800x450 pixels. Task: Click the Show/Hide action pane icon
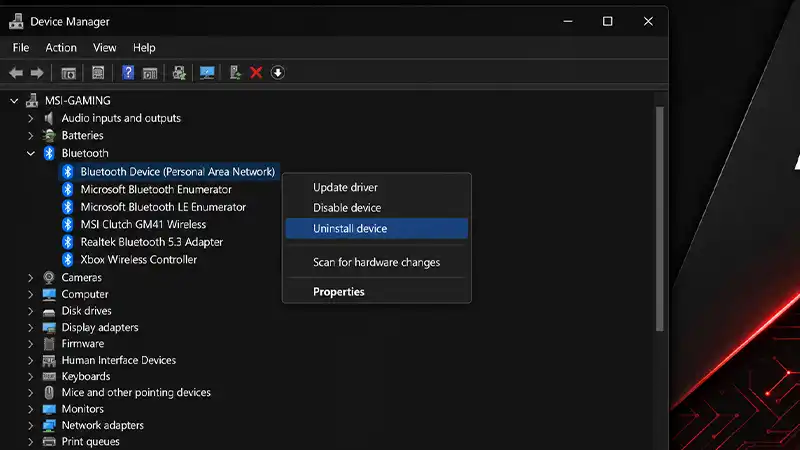150,73
